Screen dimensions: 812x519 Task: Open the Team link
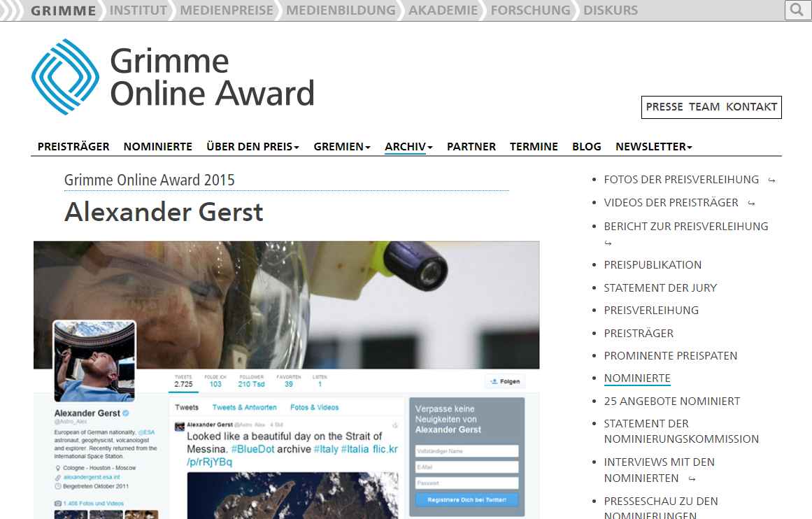[704, 107]
